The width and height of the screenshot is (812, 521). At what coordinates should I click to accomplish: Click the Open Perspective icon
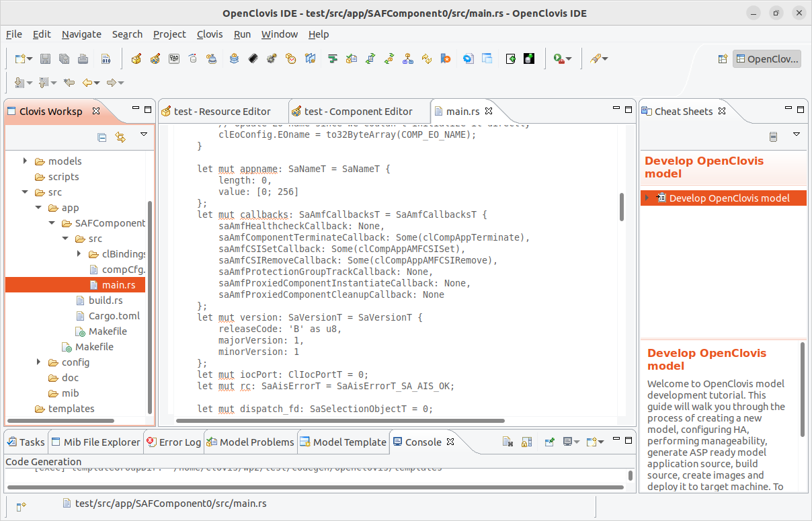click(723, 59)
